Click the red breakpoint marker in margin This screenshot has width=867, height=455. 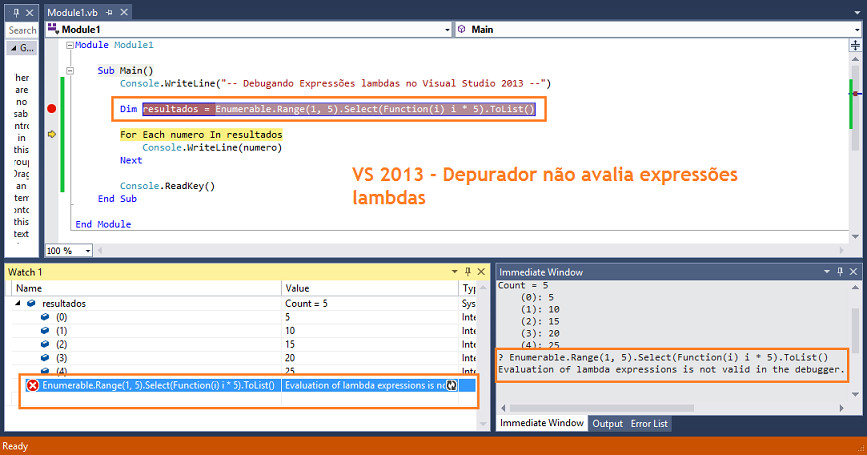pos(51,109)
